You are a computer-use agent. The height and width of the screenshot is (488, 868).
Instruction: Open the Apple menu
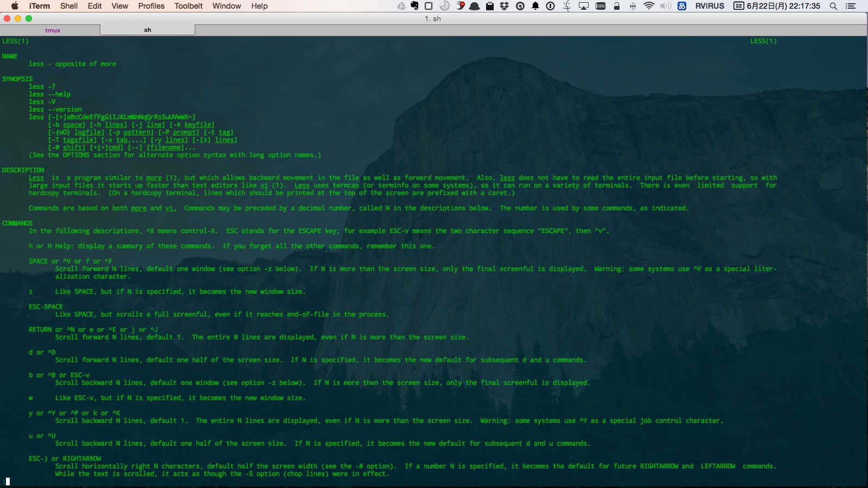[x=15, y=6]
